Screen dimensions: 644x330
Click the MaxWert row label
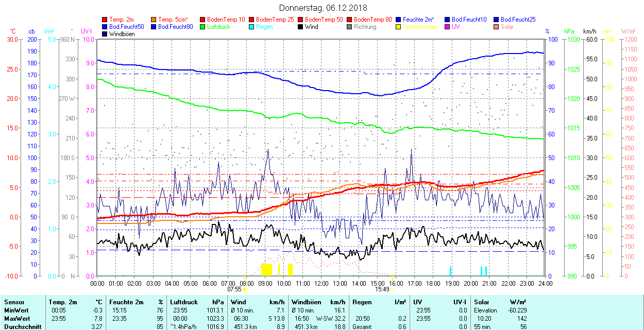16,318
